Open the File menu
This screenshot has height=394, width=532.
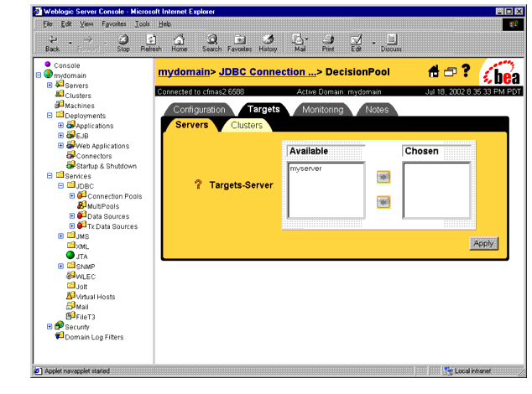48,24
